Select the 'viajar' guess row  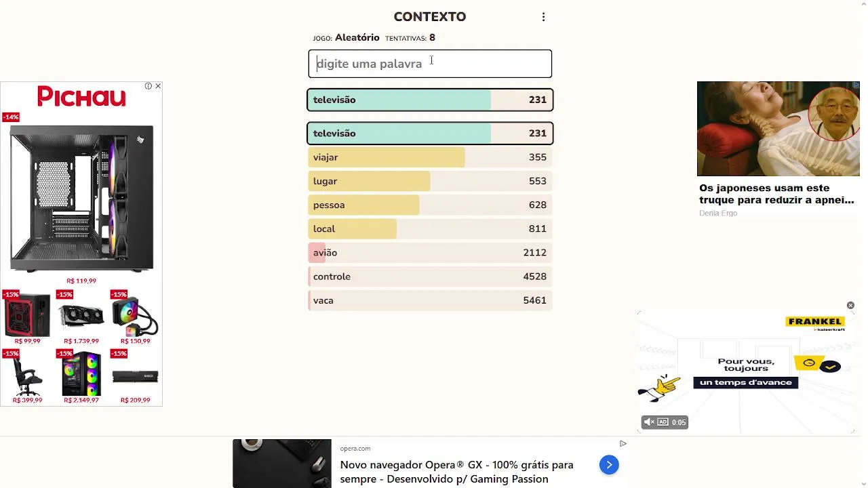tap(430, 157)
